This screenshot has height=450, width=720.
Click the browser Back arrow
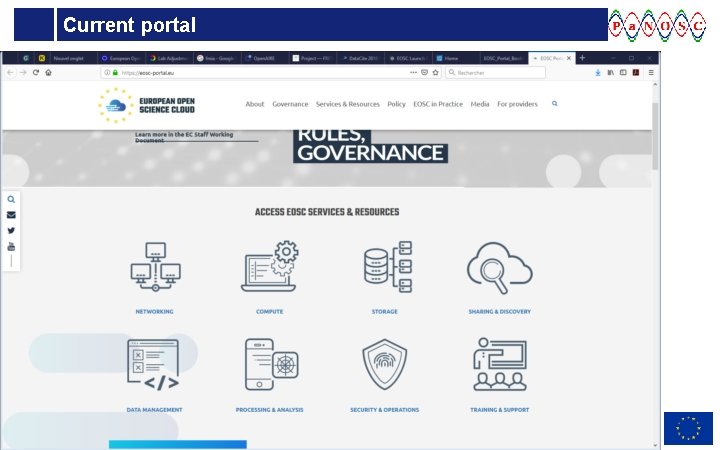pyautogui.click(x=10, y=73)
